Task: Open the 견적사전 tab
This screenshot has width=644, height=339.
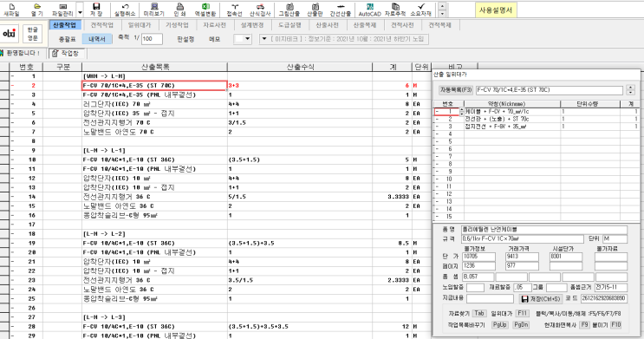Action: click(x=402, y=25)
